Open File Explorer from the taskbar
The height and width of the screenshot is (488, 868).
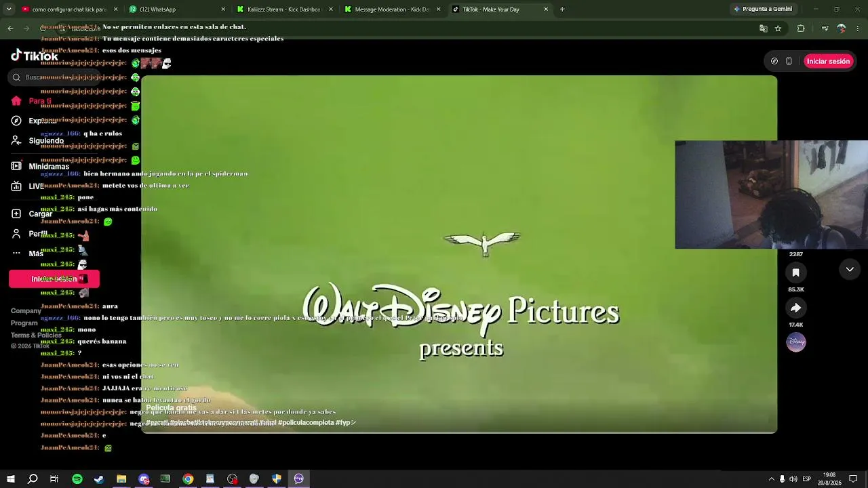click(121, 479)
